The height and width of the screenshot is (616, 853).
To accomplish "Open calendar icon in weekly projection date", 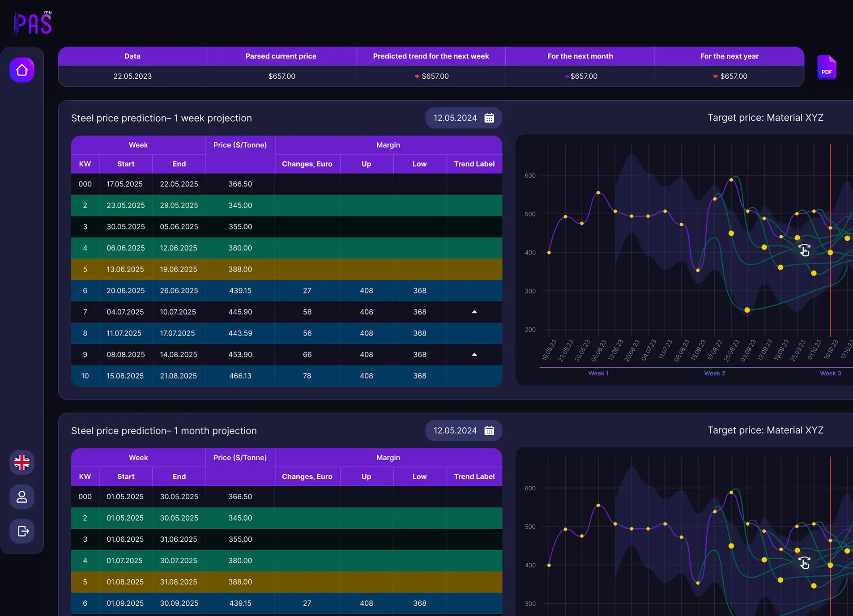I will click(489, 118).
